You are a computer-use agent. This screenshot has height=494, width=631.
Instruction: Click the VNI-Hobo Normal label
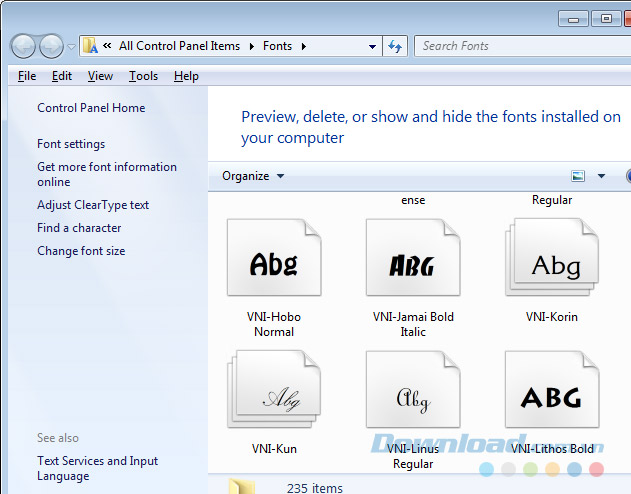coord(274,324)
